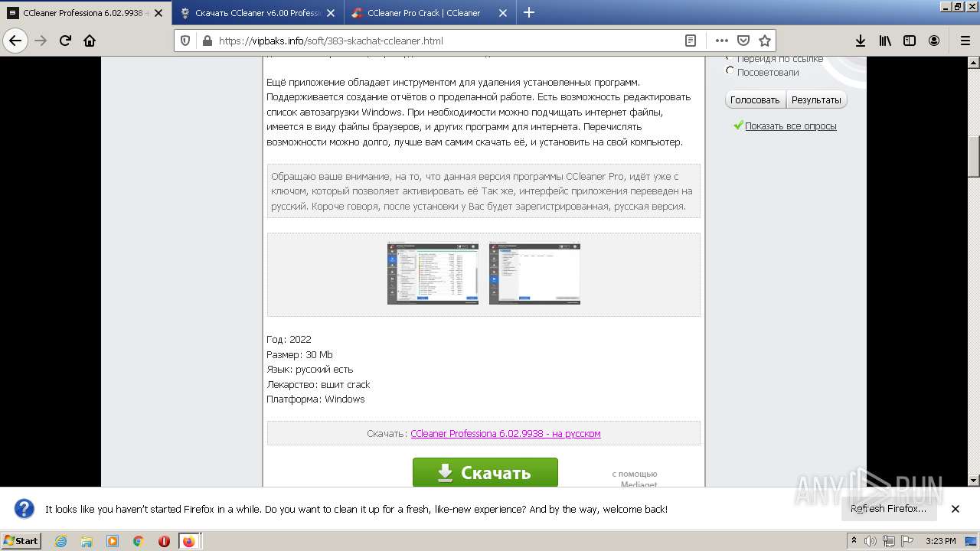Click the 3:23 PM system clock
This screenshot has height=551, width=980.
[940, 541]
